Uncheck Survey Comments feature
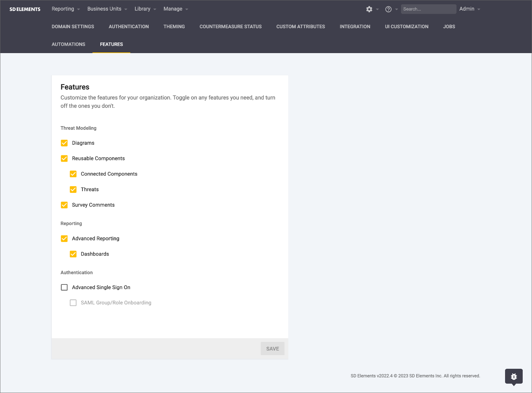Screen dimensions: 532x393 coord(64,205)
